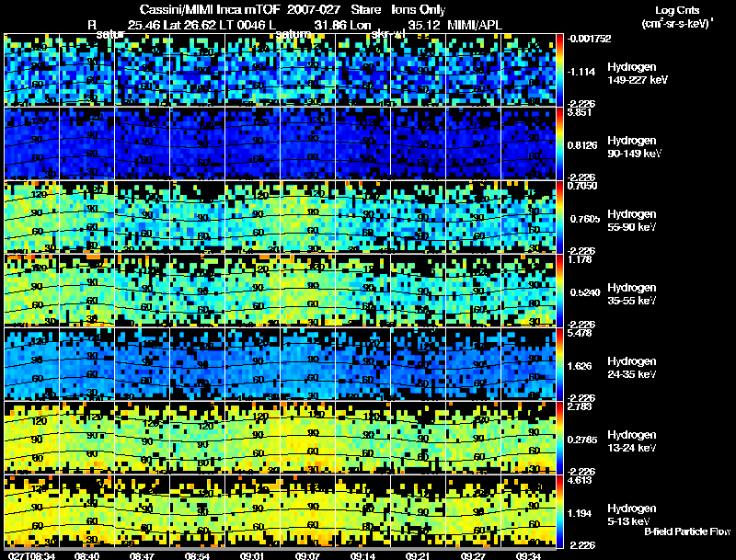Click the 1.194 colorbar midpoint value
The image size is (736, 560).
[580, 514]
